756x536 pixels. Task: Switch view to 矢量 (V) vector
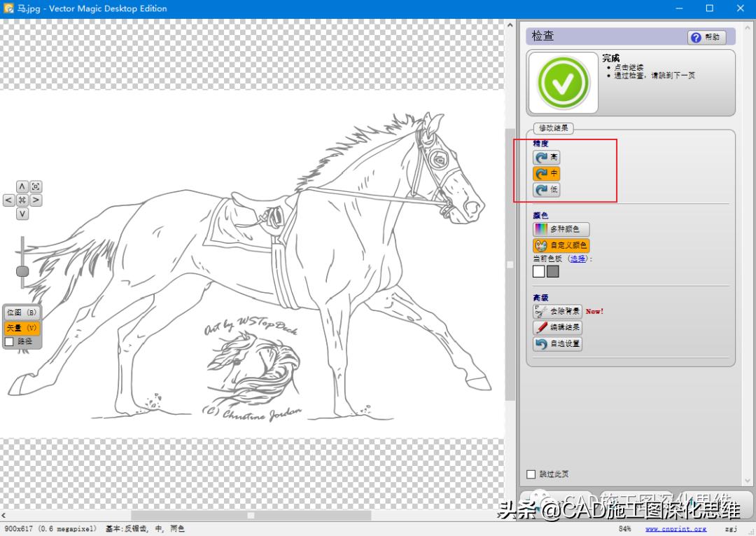(x=22, y=327)
